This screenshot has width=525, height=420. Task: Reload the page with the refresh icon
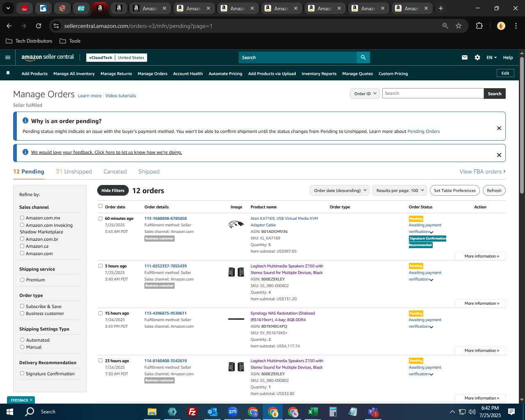(39, 26)
